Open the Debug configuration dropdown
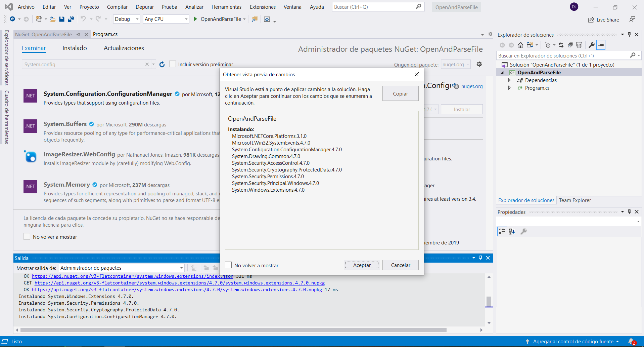Image resolution: width=644 pixels, height=347 pixels. pyautogui.click(x=127, y=19)
